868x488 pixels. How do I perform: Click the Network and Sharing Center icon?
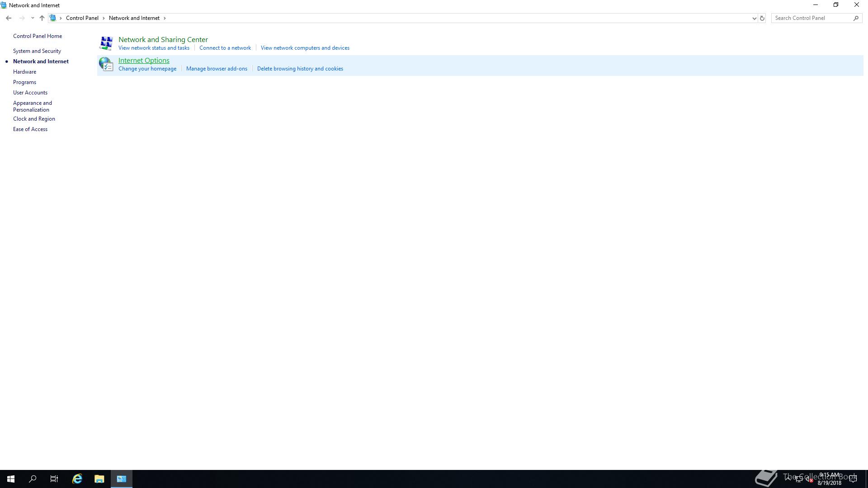[106, 43]
